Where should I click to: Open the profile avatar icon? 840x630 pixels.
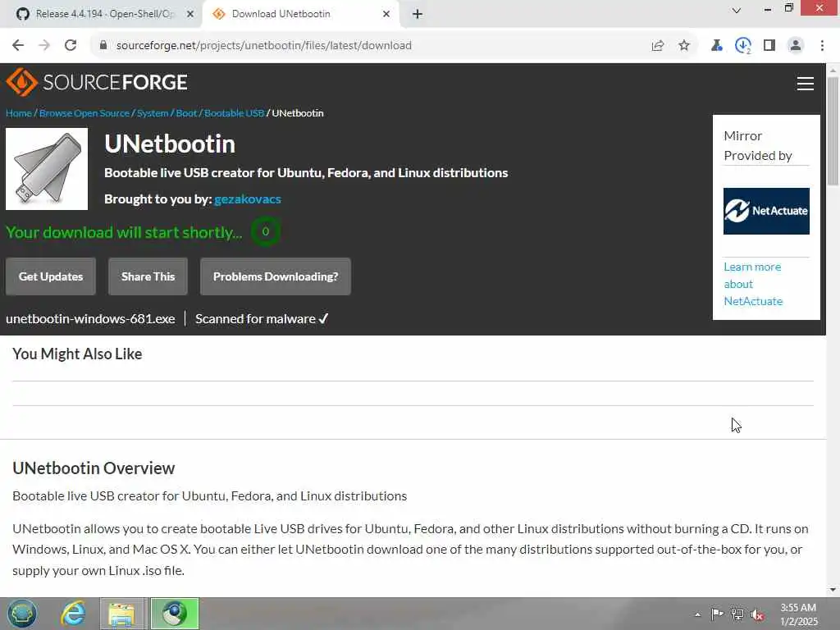pos(796,46)
